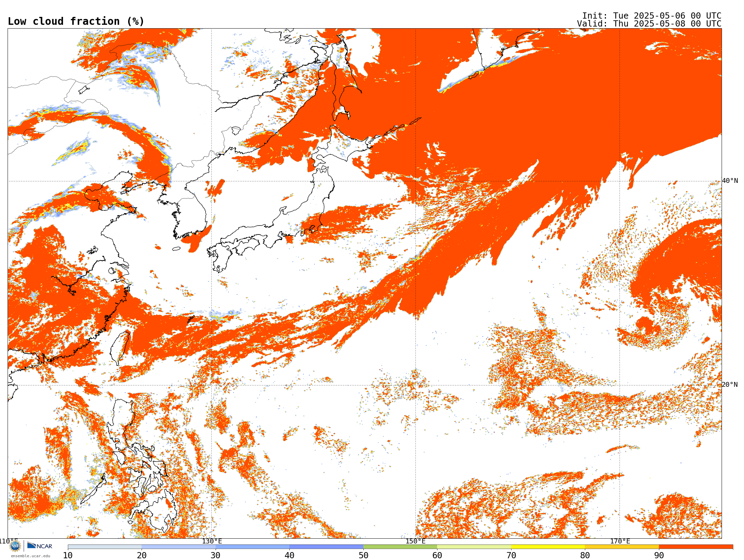744x560 pixels.
Task: Click the colorbar tick label 60
Action: (x=437, y=556)
